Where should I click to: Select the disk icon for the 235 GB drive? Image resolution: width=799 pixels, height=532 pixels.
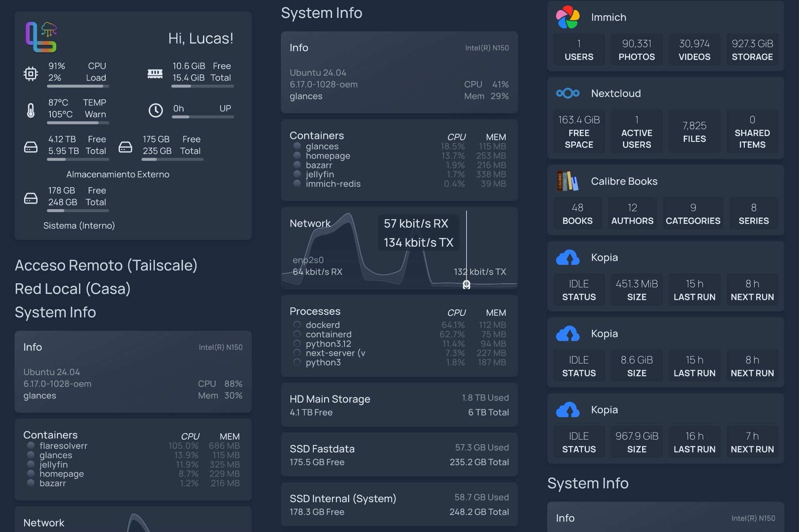[125, 147]
